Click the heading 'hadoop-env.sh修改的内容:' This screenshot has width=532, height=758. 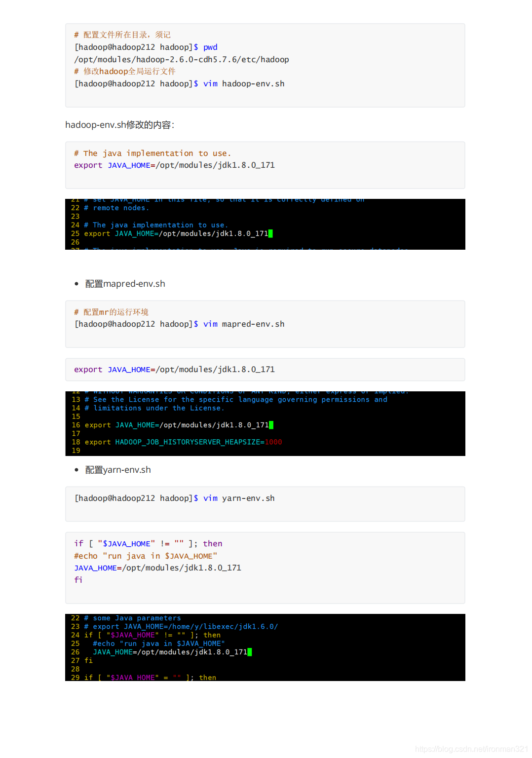(x=120, y=125)
